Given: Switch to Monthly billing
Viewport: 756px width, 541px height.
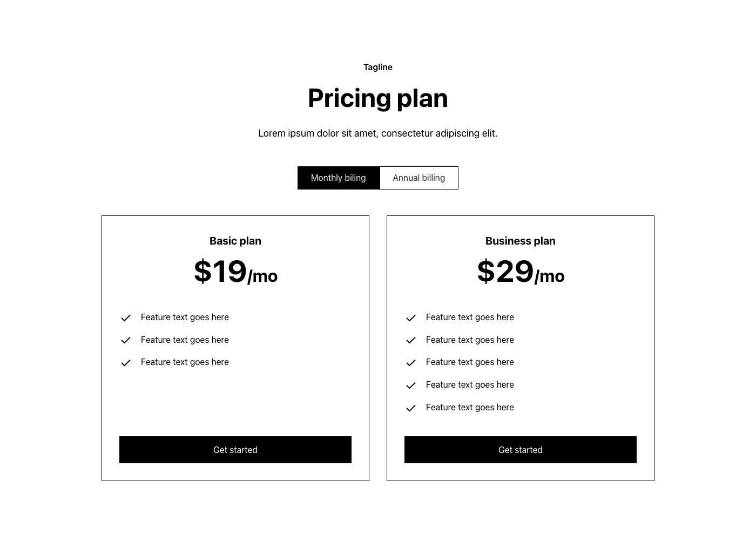Looking at the screenshot, I should pos(339,178).
